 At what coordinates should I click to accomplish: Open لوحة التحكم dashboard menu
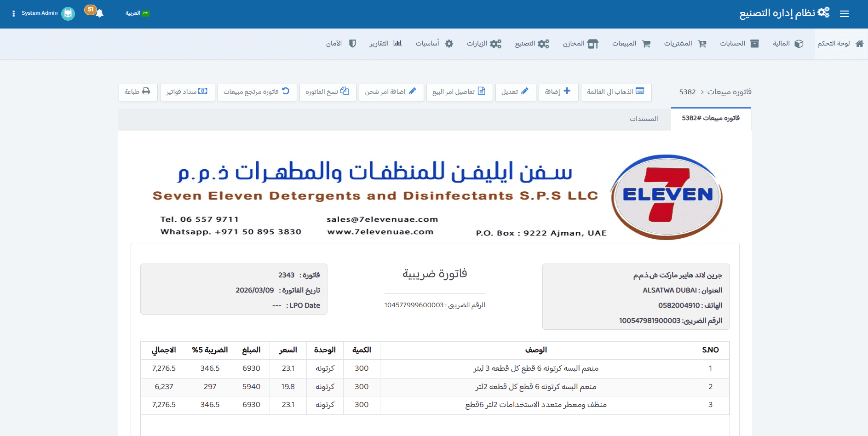point(840,44)
